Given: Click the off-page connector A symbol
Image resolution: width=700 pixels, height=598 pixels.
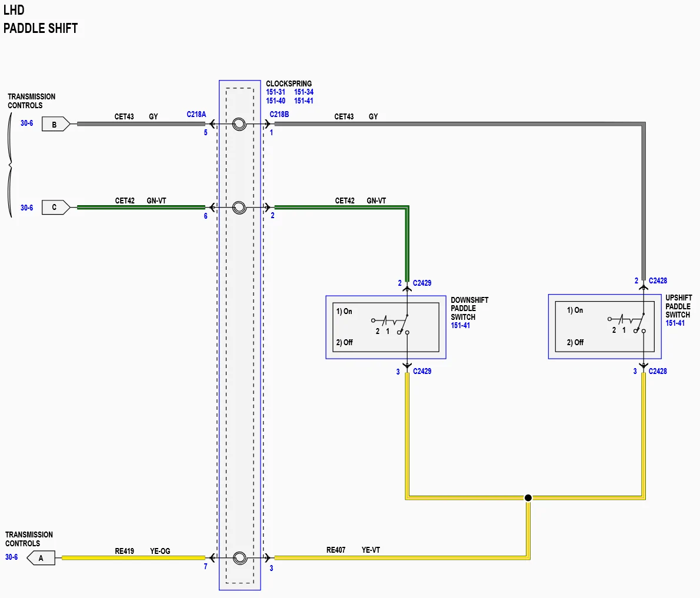Looking at the screenshot, I should (41, 558).
